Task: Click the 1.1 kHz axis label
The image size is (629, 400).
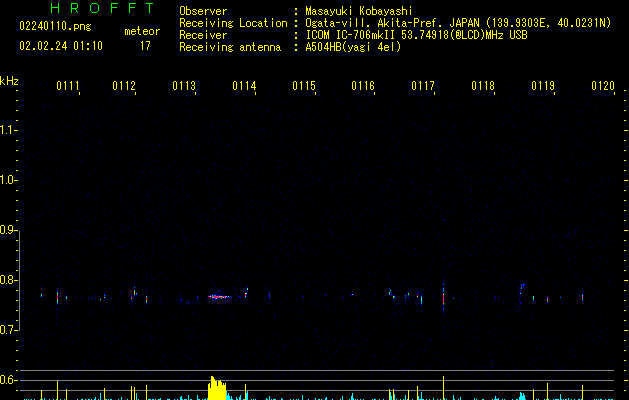Action: coord(8,130)
